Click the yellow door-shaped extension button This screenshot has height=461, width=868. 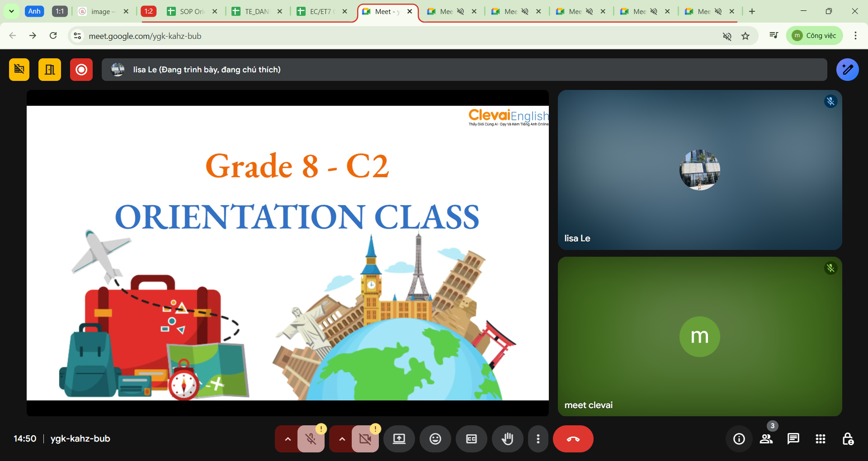(50, 70)
